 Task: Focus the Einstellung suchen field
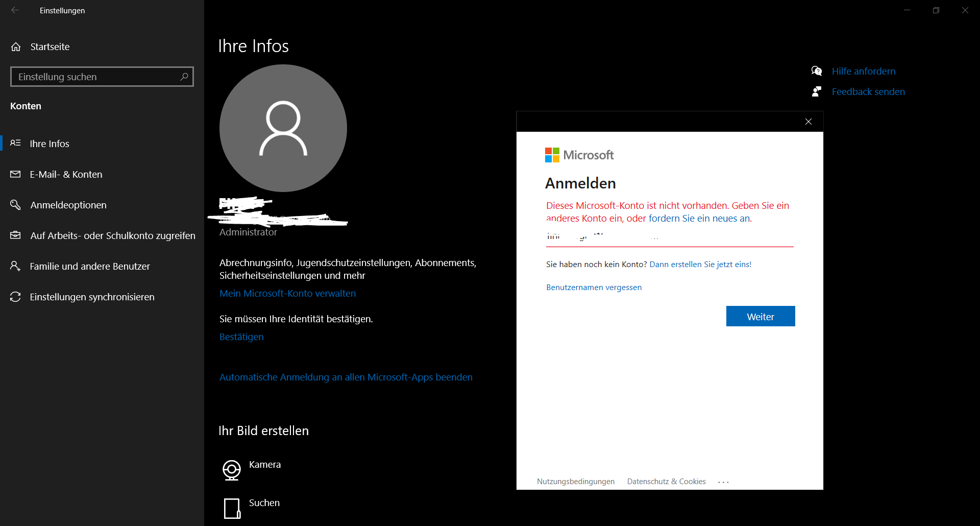(102, 77)
